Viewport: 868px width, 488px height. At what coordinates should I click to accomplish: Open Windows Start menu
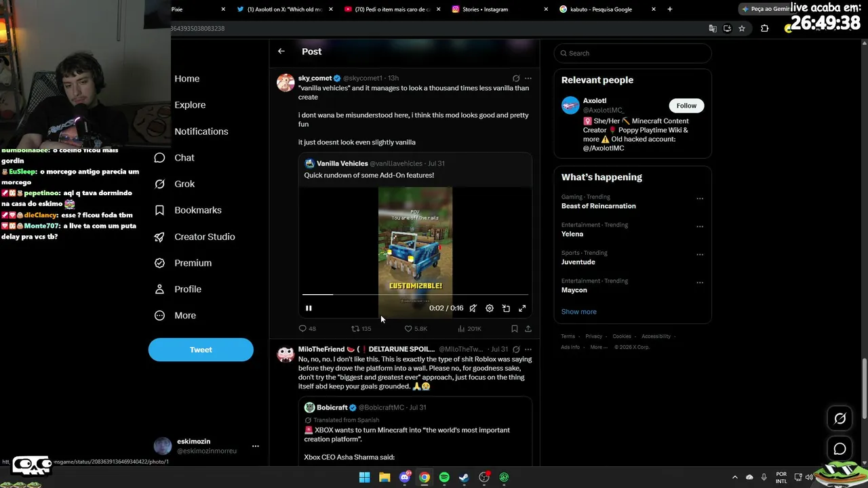coord(365,477)
